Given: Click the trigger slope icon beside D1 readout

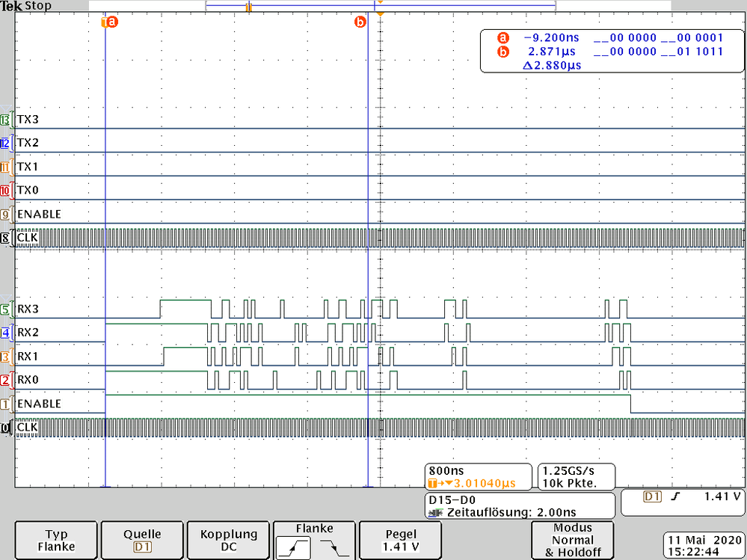Looking at the screenshot, I should (676, 496).
